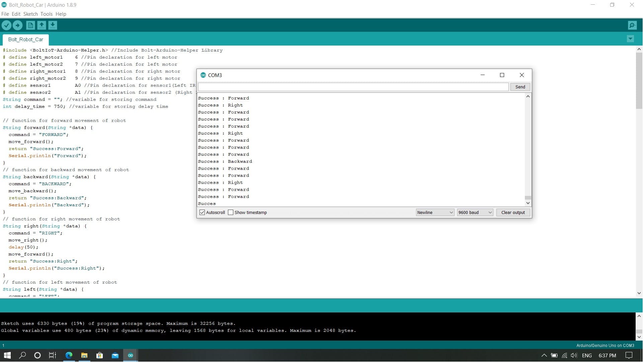Save sketch with the Save icon

(53, 25)
